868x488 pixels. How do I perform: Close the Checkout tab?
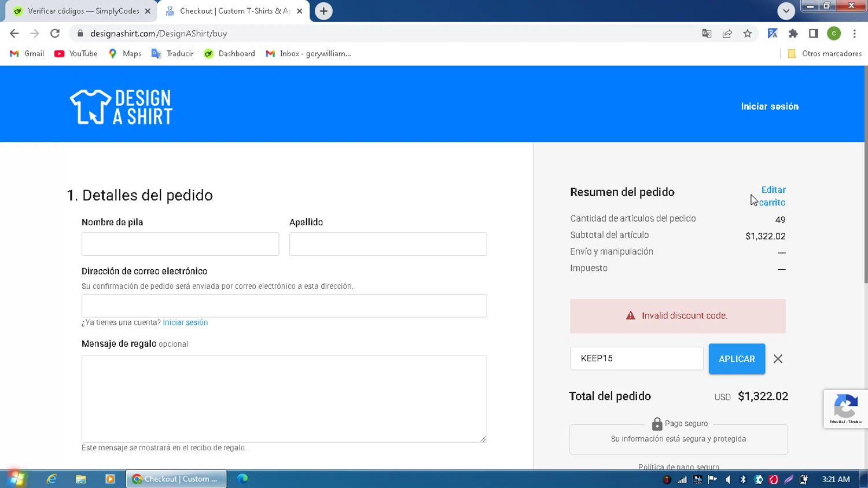pyautogui.click(x=300, y=11)
